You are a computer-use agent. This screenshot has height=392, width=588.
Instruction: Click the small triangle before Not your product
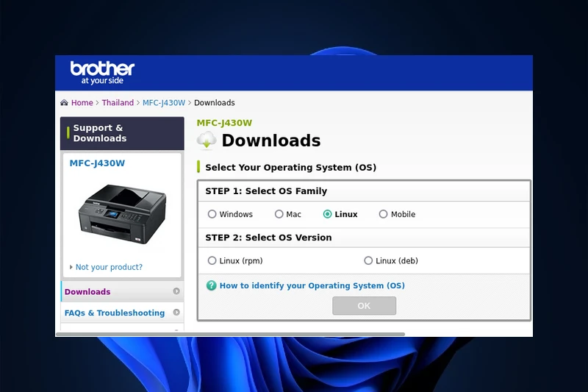pos(71,268)
